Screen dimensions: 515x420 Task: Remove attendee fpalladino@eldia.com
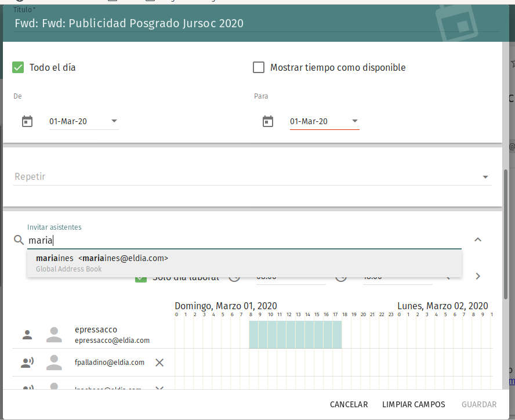click(159, 363)
